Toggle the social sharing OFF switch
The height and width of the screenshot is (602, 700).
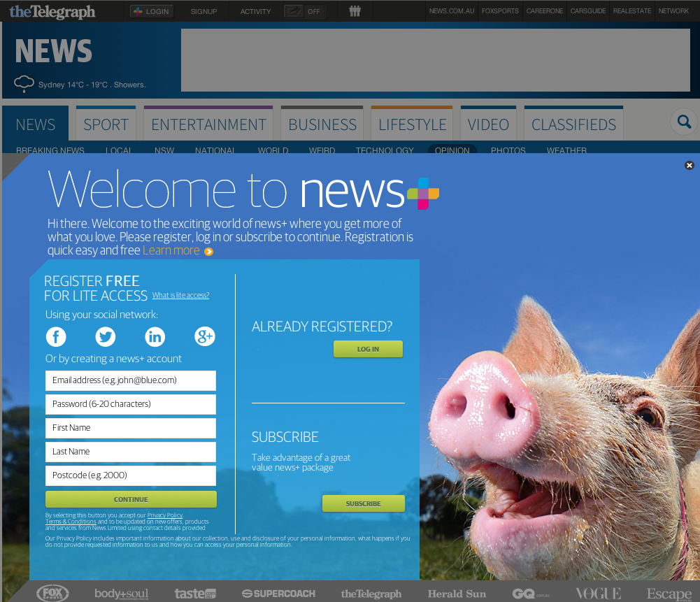point(304,11)
